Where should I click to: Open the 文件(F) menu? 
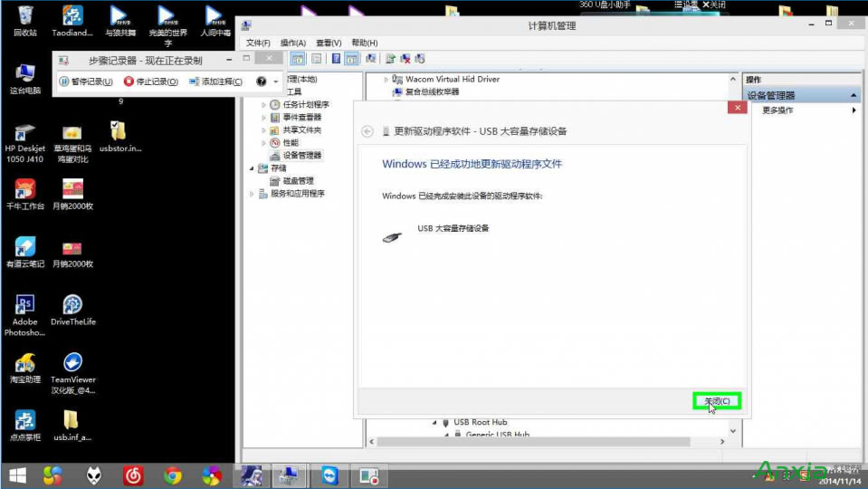(x=258, y=43)
